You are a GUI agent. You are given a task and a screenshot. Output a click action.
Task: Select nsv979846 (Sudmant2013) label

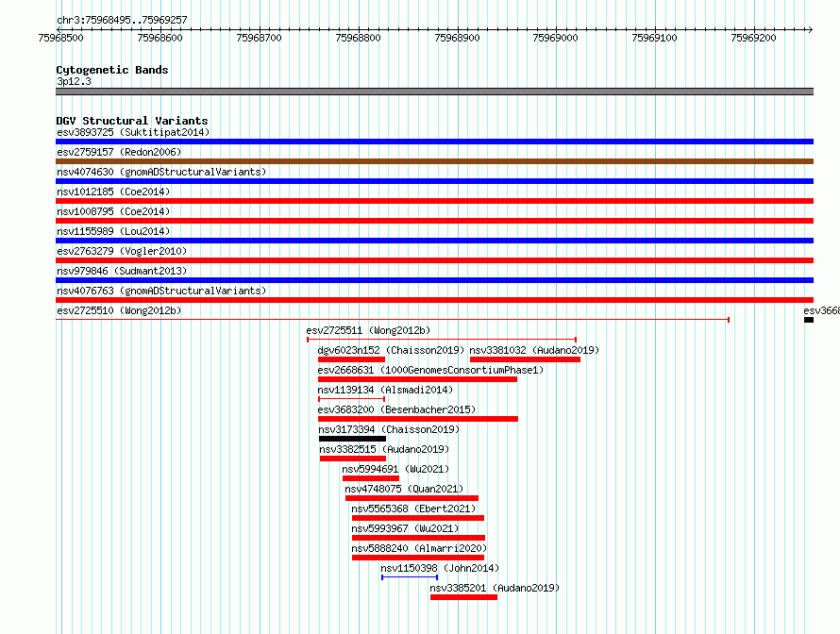pyautogui.click(x=122, y=271)
